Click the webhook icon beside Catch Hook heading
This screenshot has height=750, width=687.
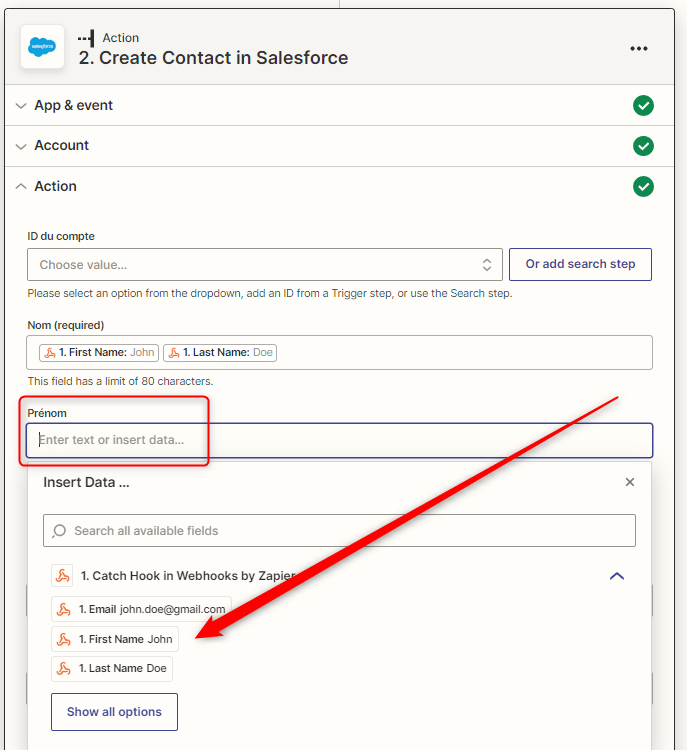point(62,575)
